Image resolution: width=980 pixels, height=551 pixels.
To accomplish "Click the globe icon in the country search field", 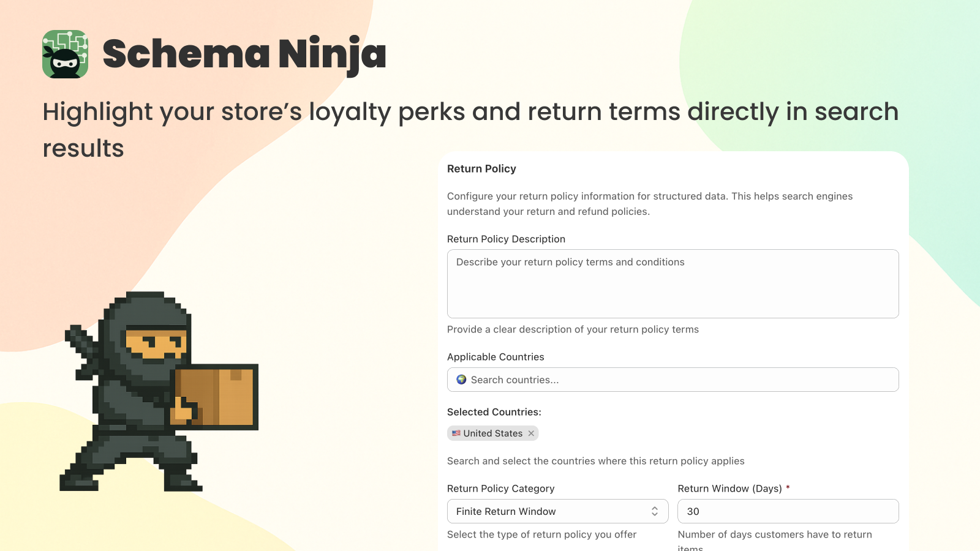I will point(461,380).
